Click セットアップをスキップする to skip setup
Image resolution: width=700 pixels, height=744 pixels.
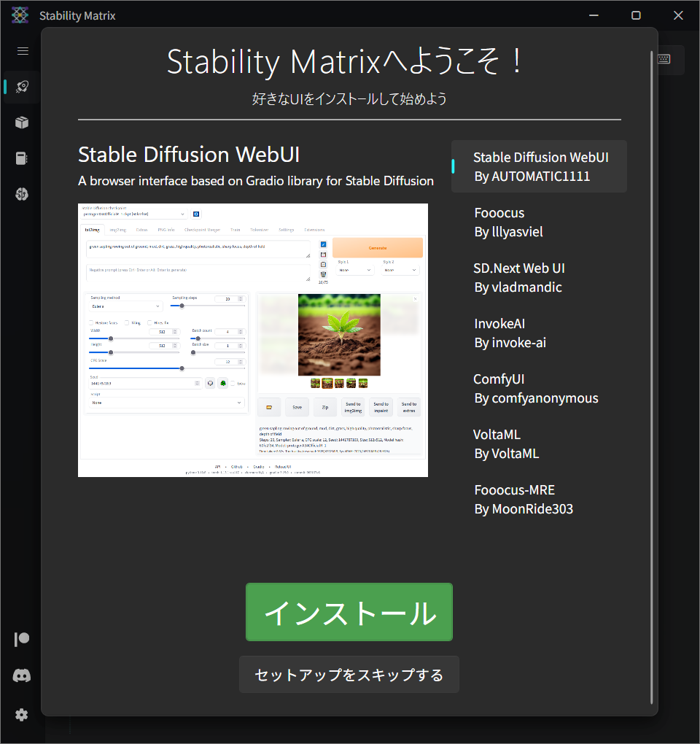349,675
